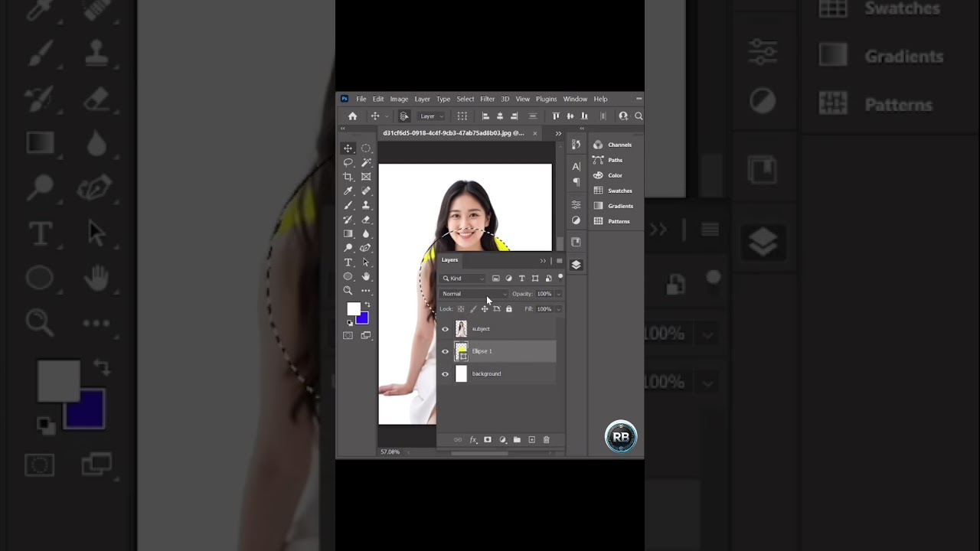Open the Kind filter dropdown
Viewport: 980px width, 551px height.
pyautogui.click(x=463, y=279)
